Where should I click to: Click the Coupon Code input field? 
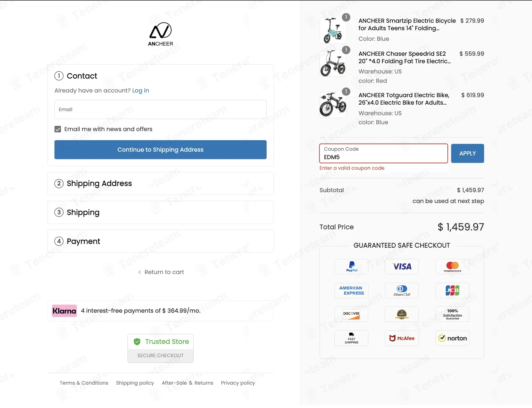point(384,154)
